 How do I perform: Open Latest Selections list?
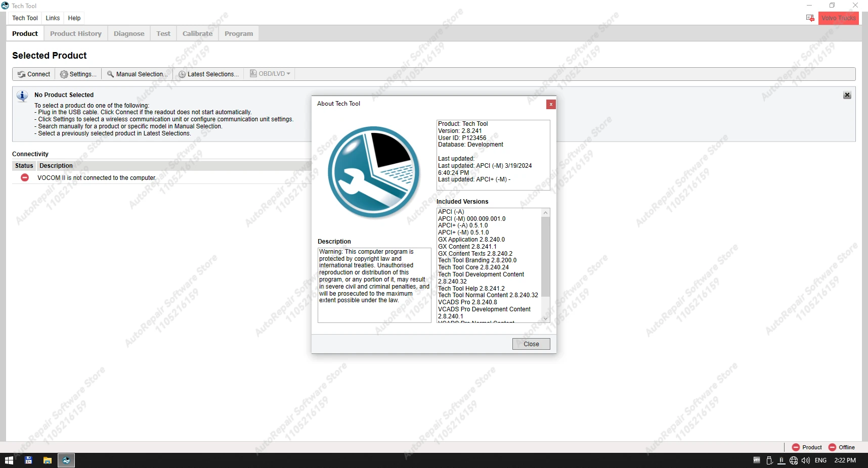[x=208, y=74]
